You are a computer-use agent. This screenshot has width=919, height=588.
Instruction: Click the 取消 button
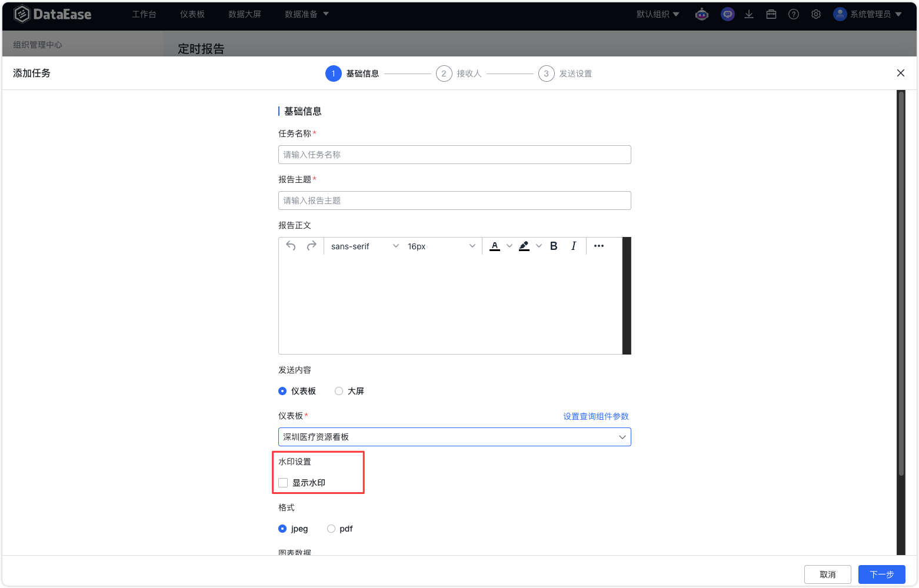click(828, 574)
